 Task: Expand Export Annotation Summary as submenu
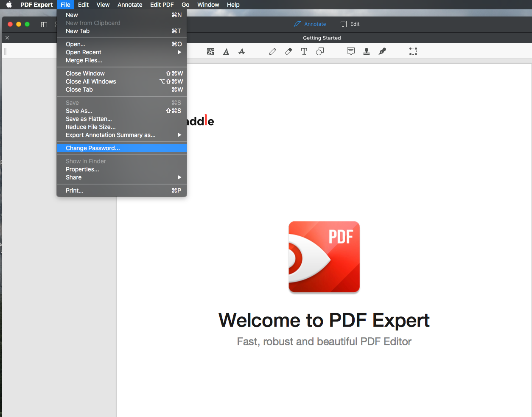[x=122, y=135]
